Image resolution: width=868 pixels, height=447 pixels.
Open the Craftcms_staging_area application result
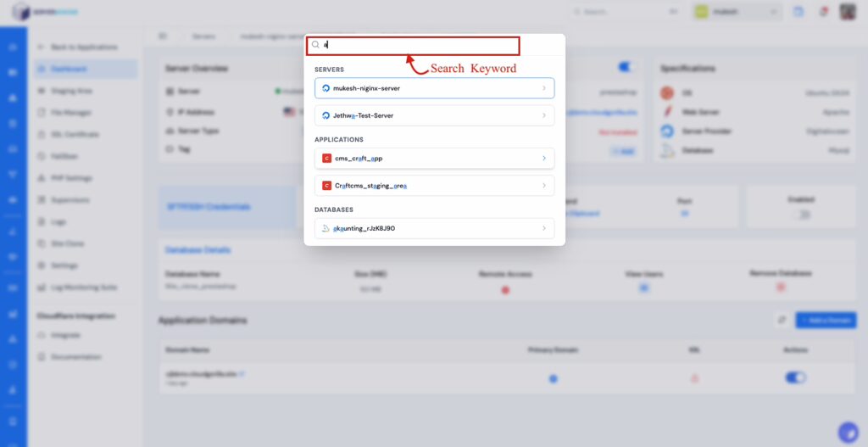pyautogui.click(x=434, y=186)
